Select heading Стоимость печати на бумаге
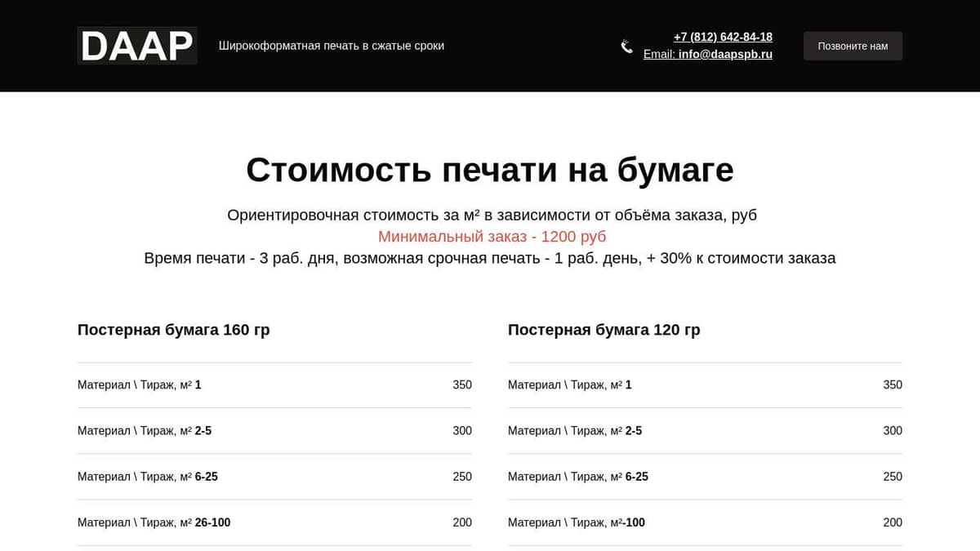Image resolution: width=980 pixels, height=551 pixels. pos(490,171)
